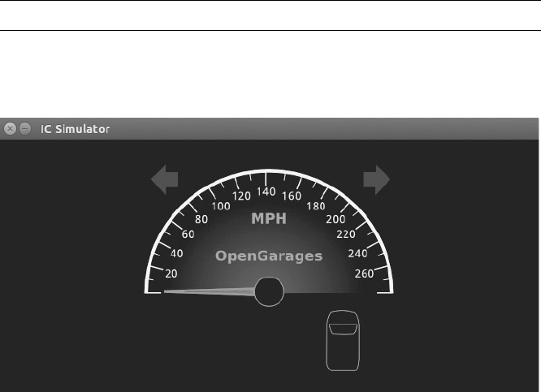The height and width of the screenshot is (392, 541).
Task: Click the speedometer needle pointer
Action: coord(210,291)
